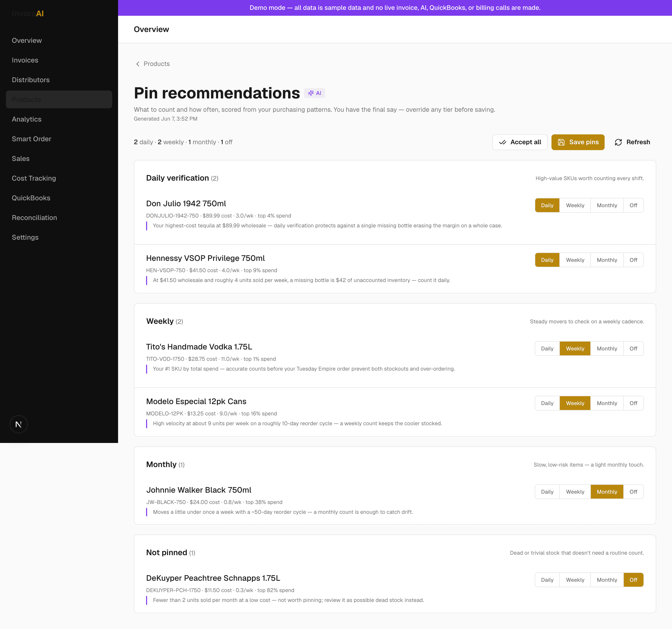Click the back chevron beside Products
The width and height of the screenshot is (672, 629).
click(137, 64)
